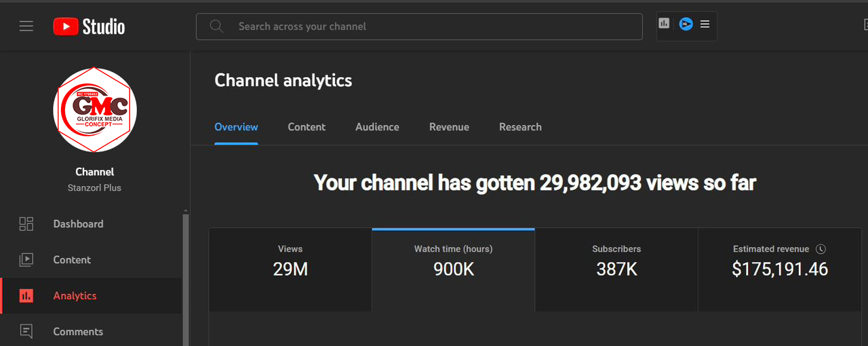The image size is (868, 346).
Task: Open Analytics in the sidebar
Action: coord(75,296)
